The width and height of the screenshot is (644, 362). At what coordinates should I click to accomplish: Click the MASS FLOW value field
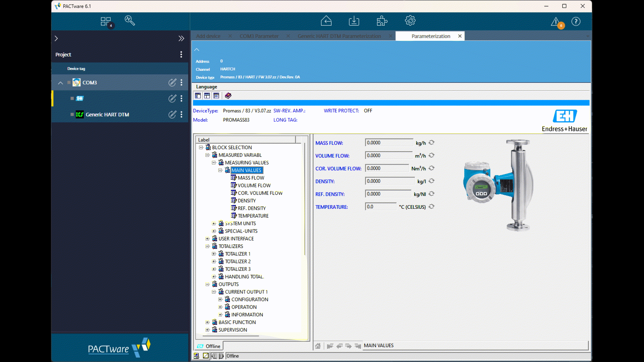389,143
